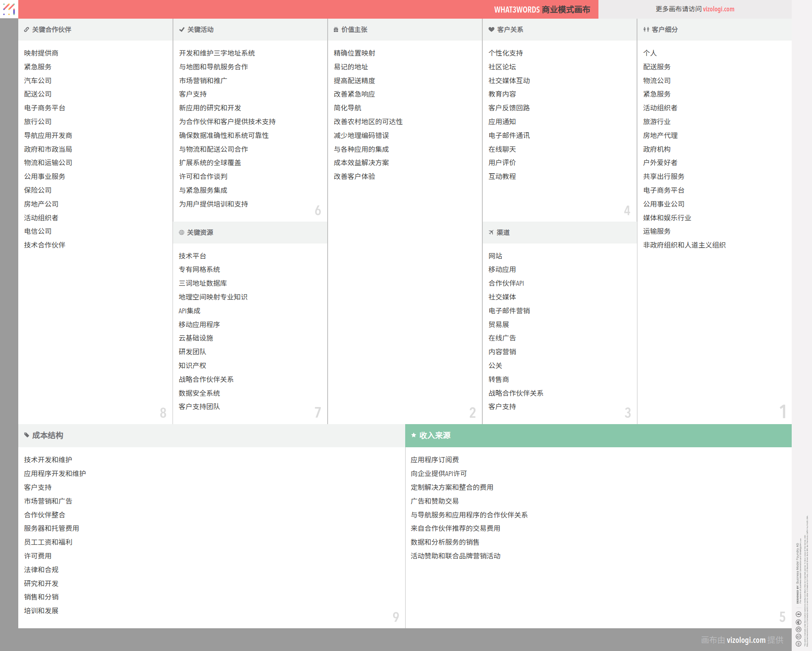Image resolution: width=812 pixels, height=651 pixels.
Task: Click the Creative Commons license icon
Action: [x=799, y=644]
